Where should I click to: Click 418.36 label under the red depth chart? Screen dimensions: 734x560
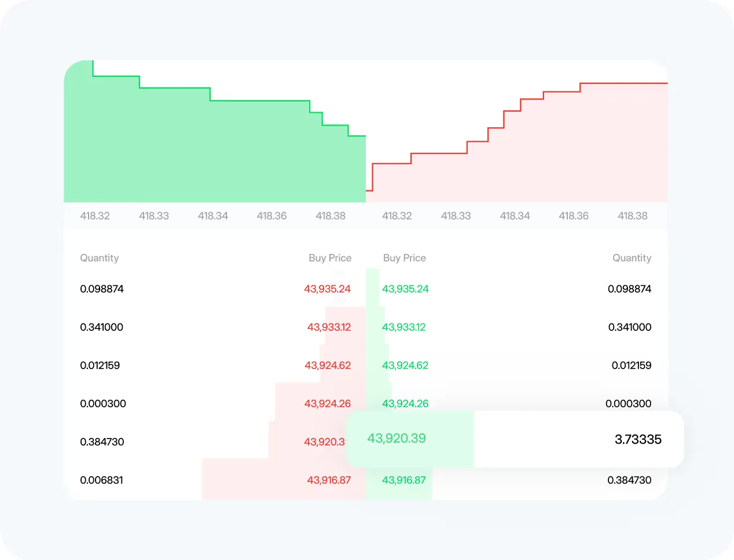pyautogui.click(x=574, y=216)
